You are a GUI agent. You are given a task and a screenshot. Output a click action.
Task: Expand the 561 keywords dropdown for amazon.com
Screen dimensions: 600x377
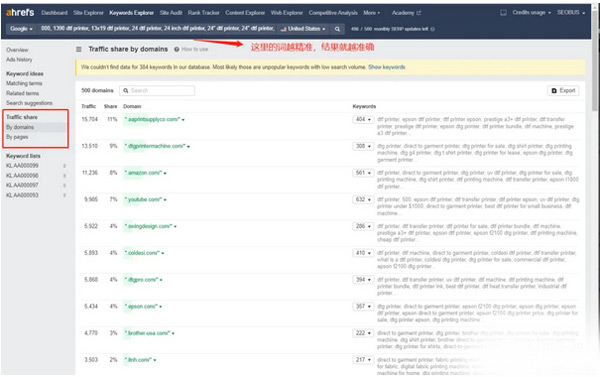[363, 173]
